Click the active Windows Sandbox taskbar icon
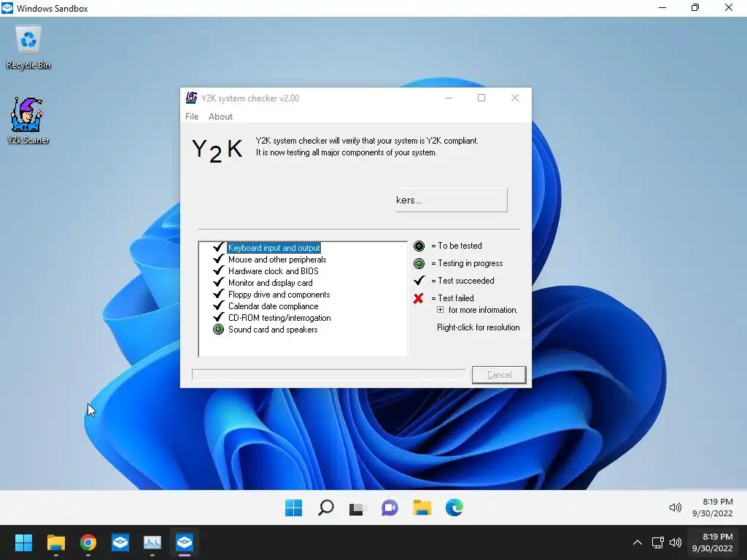 [185, 542]
